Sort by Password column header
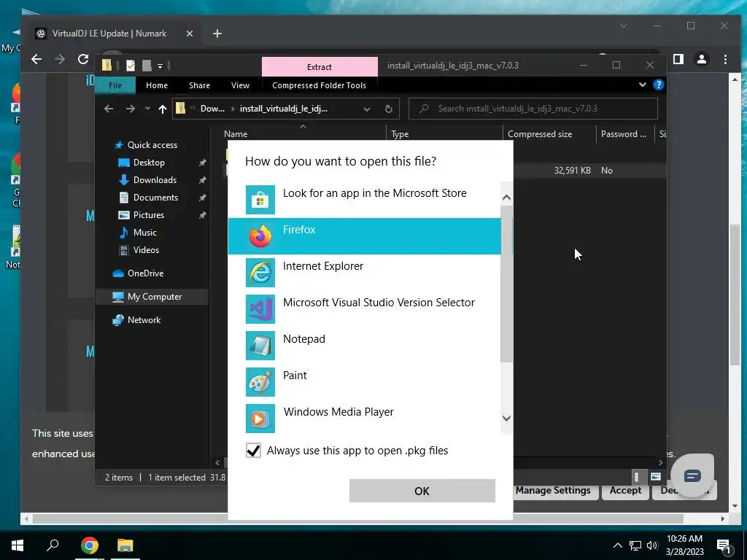Image resolution: width=747 pixels, height=560 pixels. (623, 134)
